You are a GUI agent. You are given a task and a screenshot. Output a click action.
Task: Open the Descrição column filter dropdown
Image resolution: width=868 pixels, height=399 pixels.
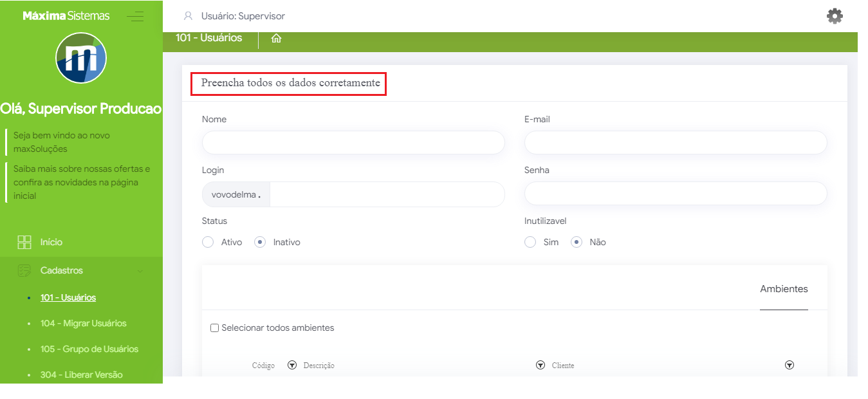point(540,365)
